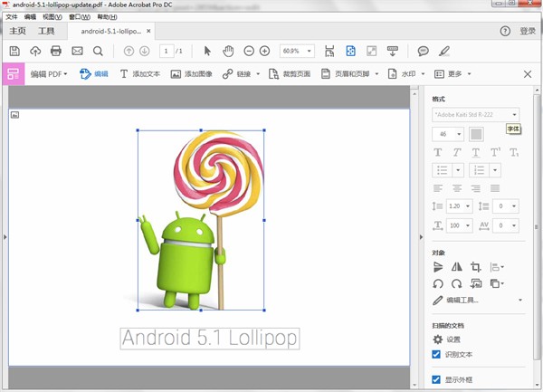
Task: Toggle the 显示外框 checkbox
Action: (437, 379)
